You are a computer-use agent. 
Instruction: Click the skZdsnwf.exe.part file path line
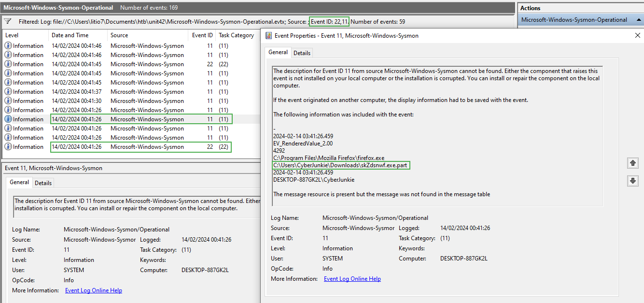point(341,165)
